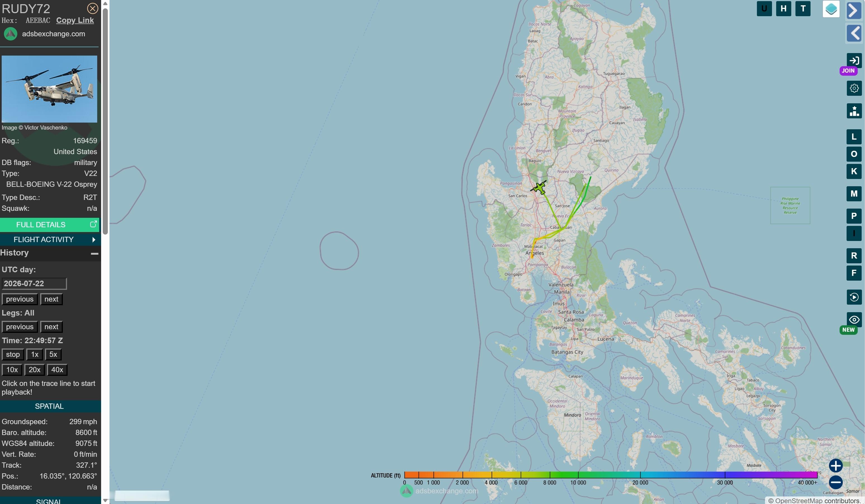Image resolution: width=865 pixels, height=504 pixels.
Task: Expand the FLIGHT ACTIVITY section
Action: 49,240
